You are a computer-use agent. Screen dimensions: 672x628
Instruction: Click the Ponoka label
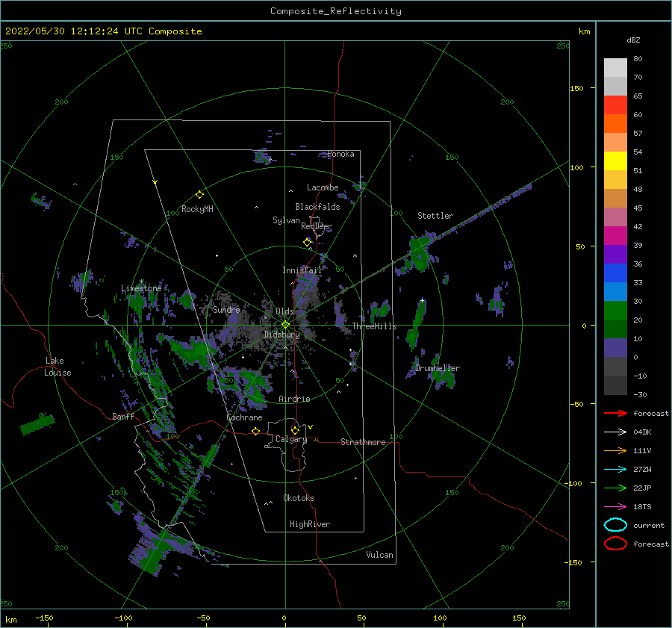coord(340,154)
